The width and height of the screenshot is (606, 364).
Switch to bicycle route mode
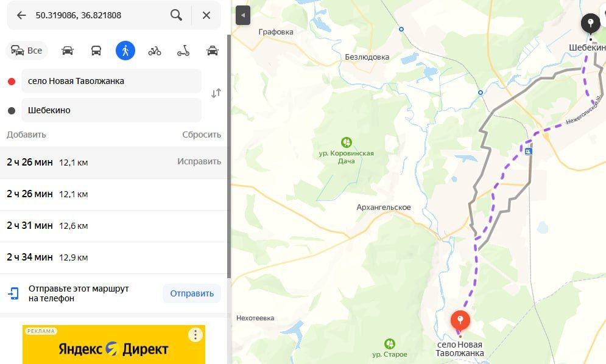click(x=155, y=51)
